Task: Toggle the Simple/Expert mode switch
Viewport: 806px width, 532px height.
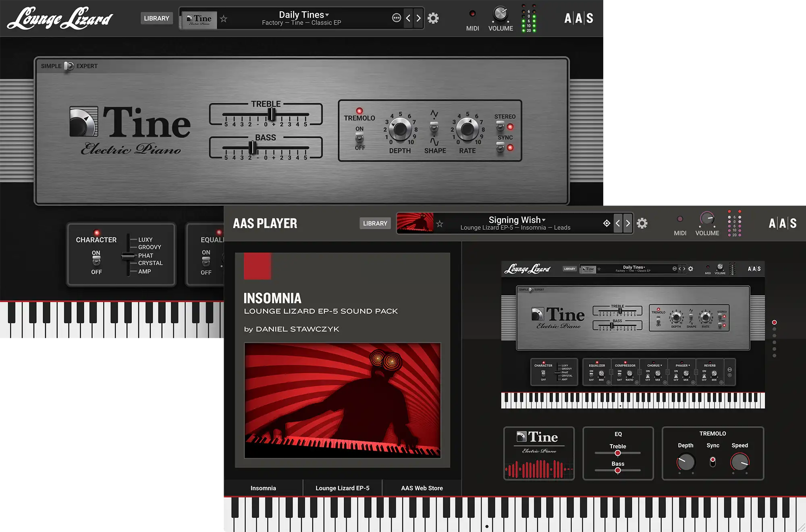Action: point(69,66)
